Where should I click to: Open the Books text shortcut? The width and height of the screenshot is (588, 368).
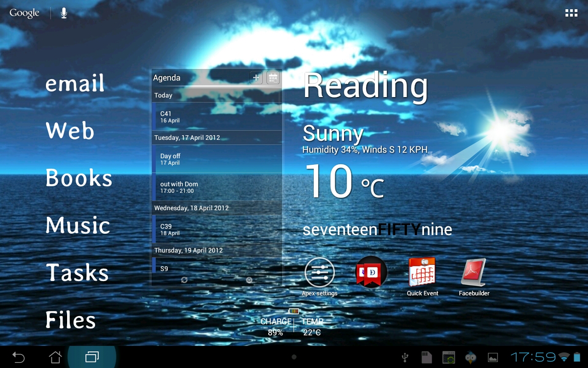click(79, 178)
